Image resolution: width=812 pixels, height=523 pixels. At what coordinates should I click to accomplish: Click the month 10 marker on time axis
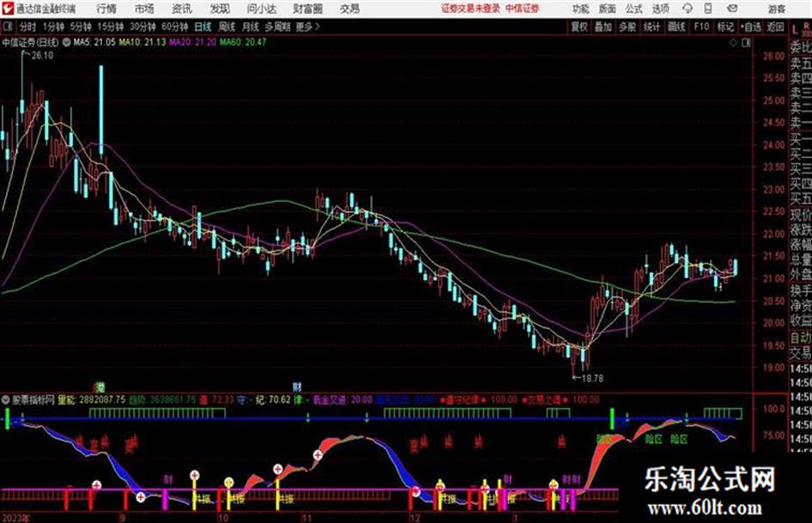click(x=223, y=518)
